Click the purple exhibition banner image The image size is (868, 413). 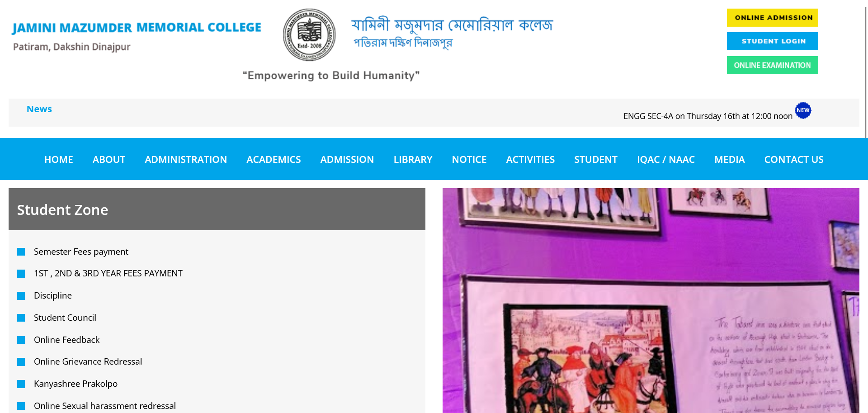click(x=651, y=300)
